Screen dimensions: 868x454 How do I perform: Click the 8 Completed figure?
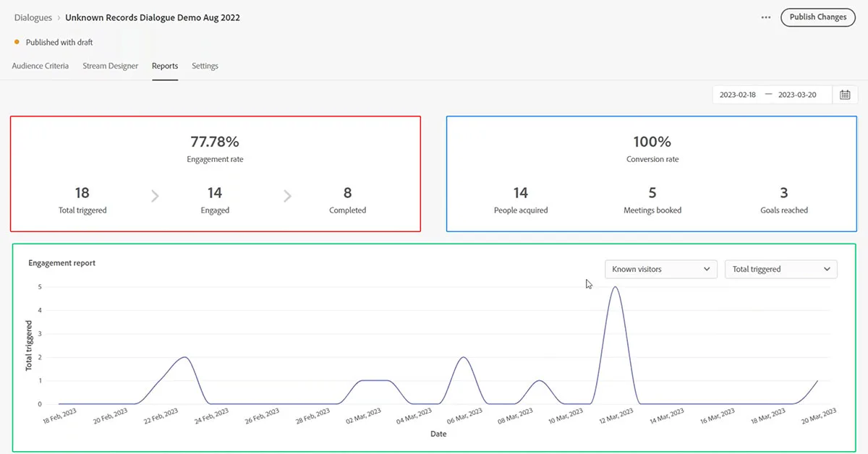[x=348, y=193]
